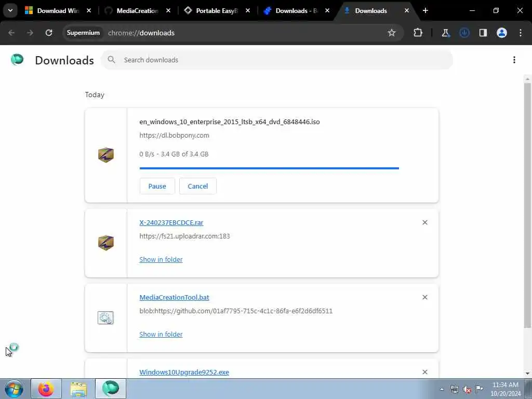Reload the downloads page
This screenshot has width=532, height=399.
pos(49,33)
